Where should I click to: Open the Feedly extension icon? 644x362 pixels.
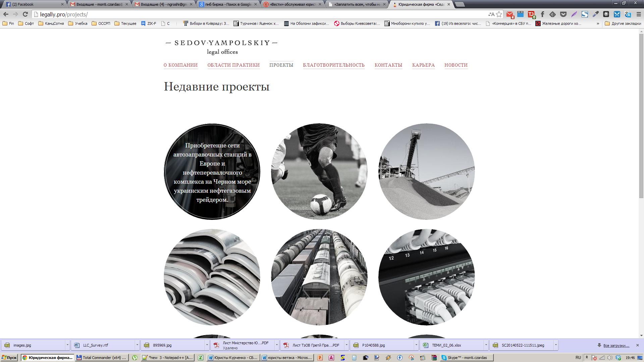coord(553,14)
